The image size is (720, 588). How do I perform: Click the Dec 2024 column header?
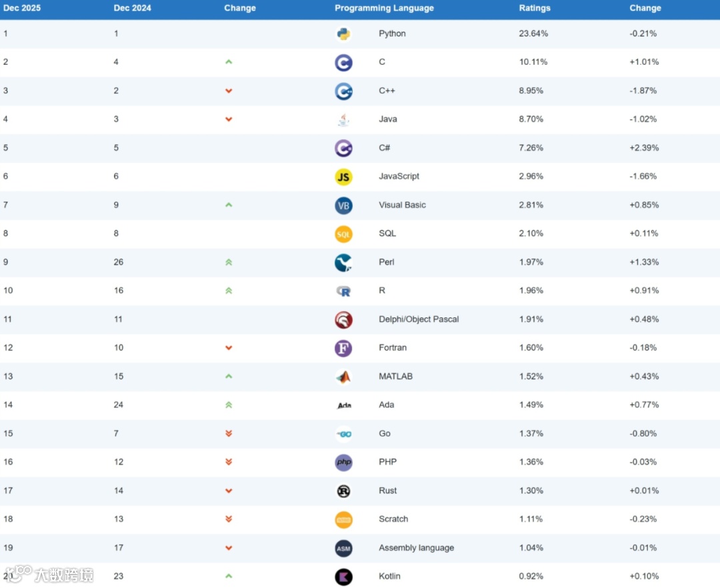point(132,8)
